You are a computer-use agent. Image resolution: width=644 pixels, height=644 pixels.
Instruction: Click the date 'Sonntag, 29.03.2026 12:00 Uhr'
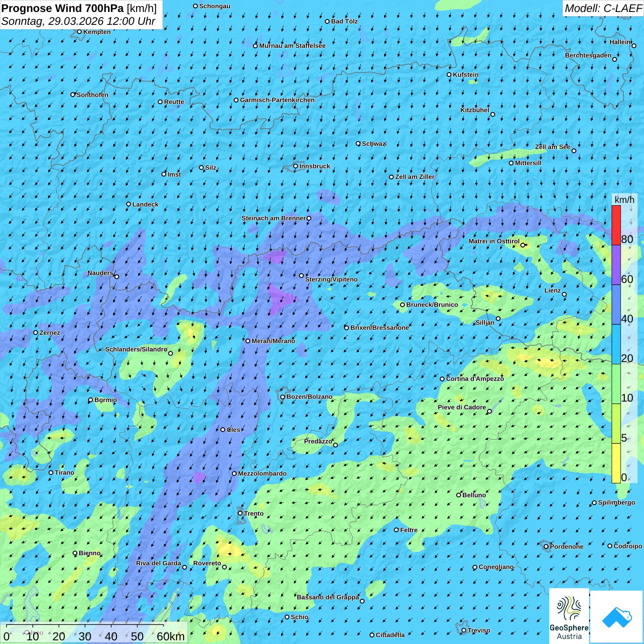[78, 21]
